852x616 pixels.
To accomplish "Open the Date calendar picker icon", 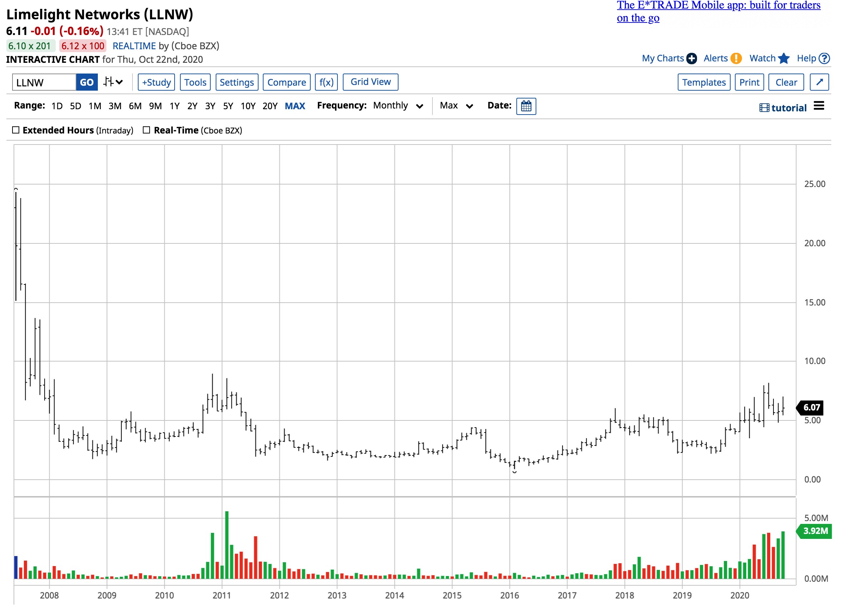I will pyautogui.click(x=526, y=106).
